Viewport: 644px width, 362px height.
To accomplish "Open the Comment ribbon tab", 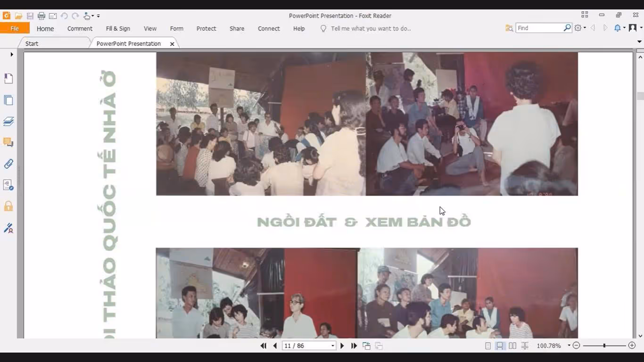I will pyautogui.click(x=80, y=29).
